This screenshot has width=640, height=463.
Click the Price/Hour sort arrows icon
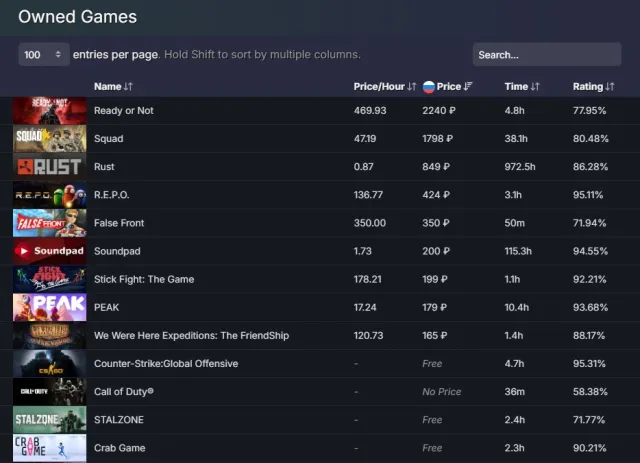coord(411,87)
